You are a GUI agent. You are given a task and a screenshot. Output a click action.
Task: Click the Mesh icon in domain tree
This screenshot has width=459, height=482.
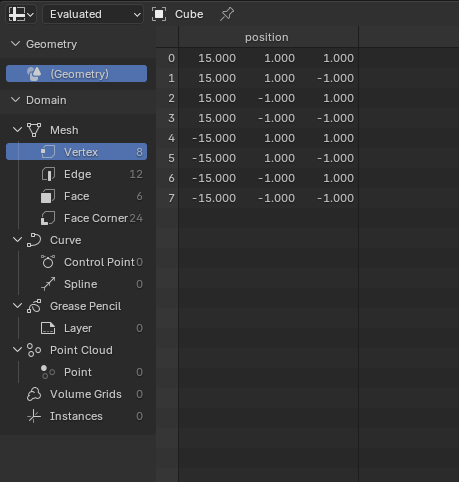pyautogui.click(x=34, y=130)
